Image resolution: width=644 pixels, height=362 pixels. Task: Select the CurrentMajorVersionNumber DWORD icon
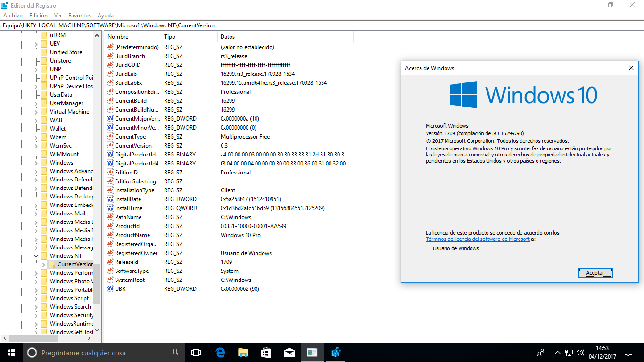pos(110,118)
